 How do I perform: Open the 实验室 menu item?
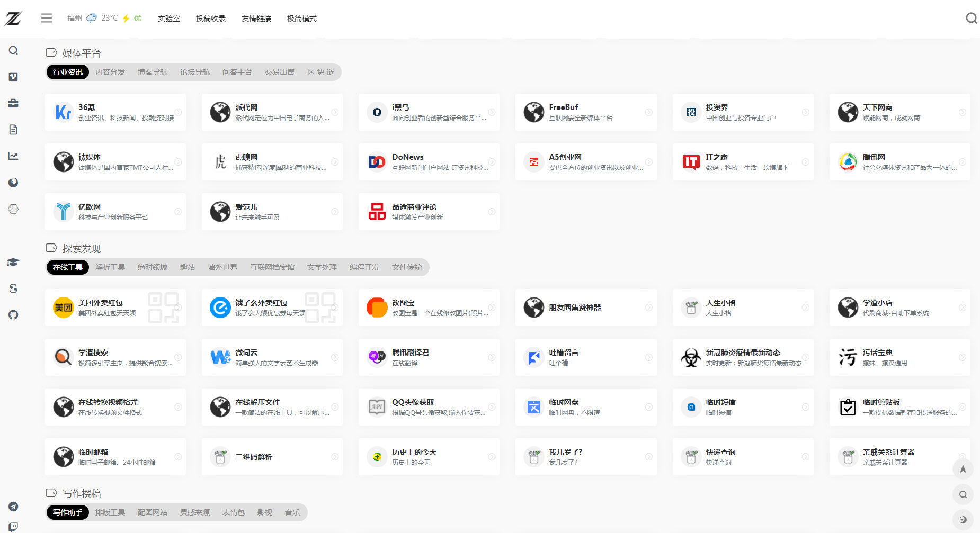pyautogui.click(x=169, y=19)
